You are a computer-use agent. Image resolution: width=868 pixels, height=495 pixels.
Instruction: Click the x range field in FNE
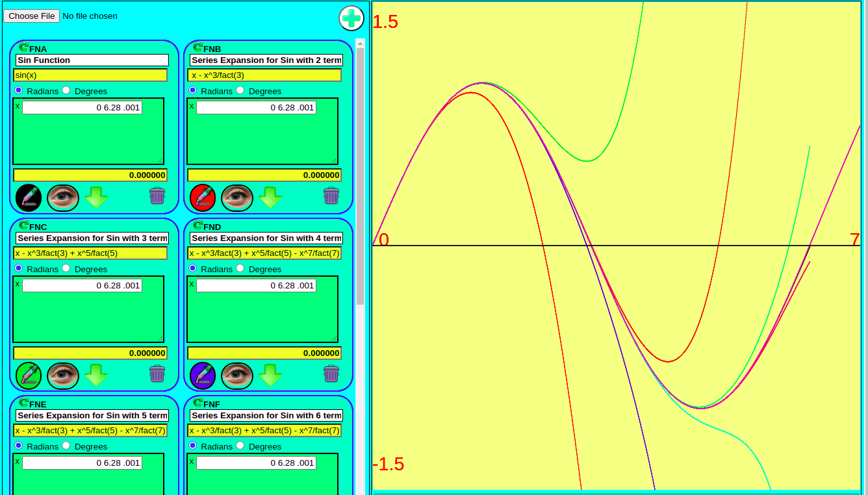coord(82,463)
